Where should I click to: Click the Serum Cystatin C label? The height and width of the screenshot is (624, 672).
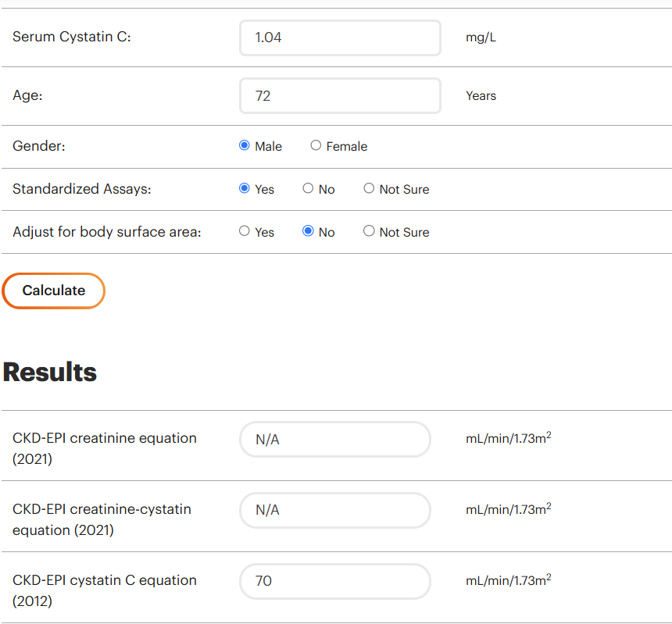point(72,37)
